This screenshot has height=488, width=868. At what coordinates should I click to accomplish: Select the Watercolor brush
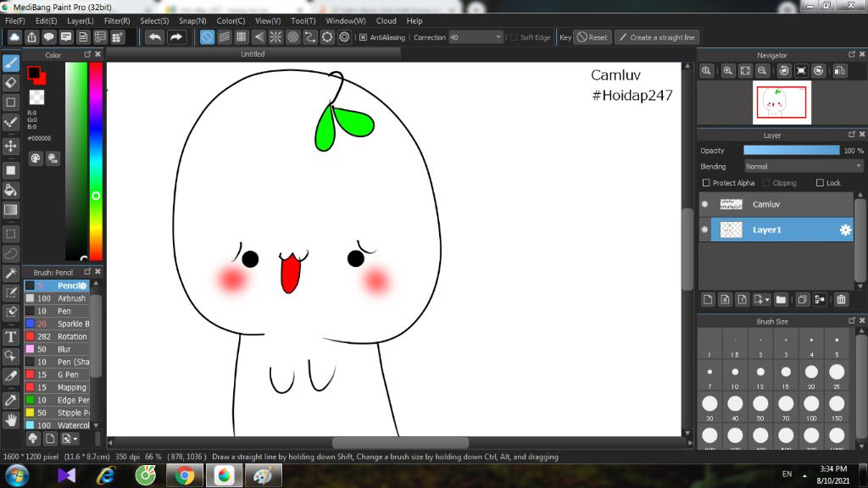57,425
